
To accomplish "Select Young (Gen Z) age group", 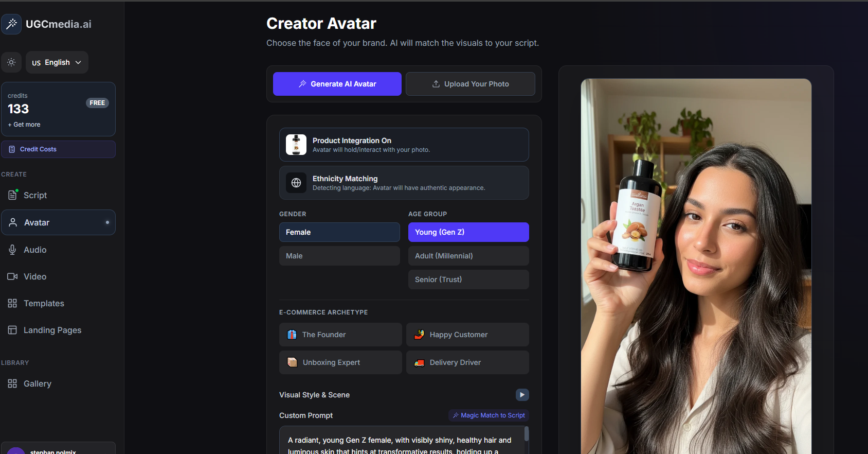I will 468,232.
